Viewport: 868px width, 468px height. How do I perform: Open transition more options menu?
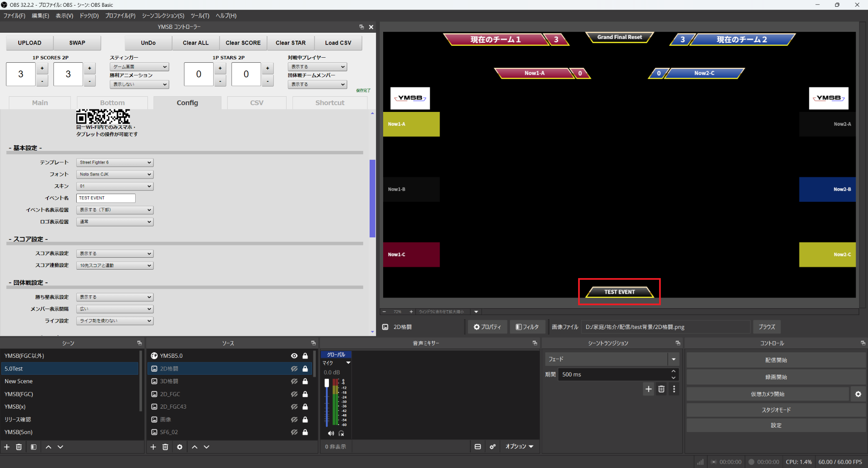click(x=674, y=389)
